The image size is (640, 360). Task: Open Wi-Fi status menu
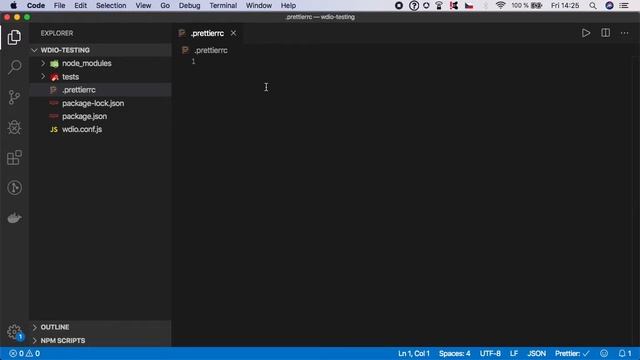click(500, 6)
